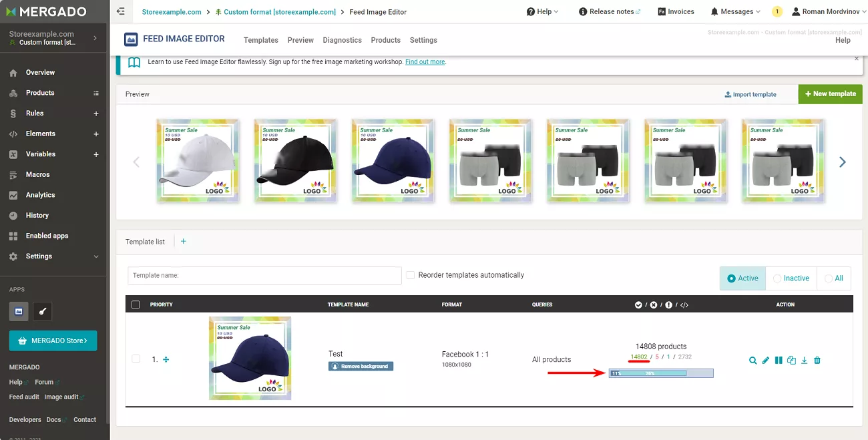The height and width of the screenshot is (440, 868).
Task: Open Invoices in the top bar
Action: (x=676, y=11)
